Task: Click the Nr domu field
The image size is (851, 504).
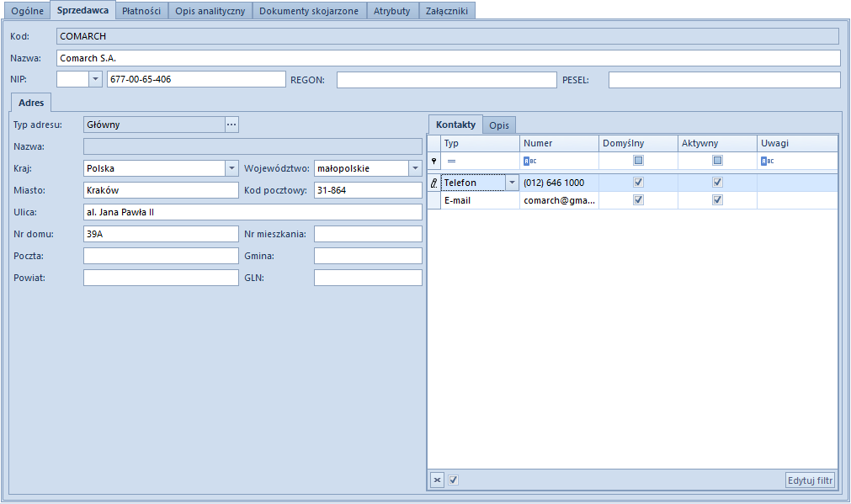Action: coord(161,235)
